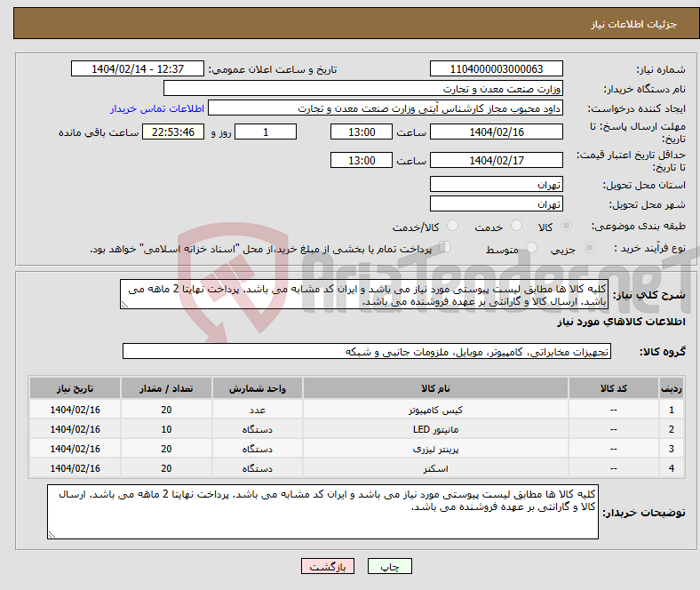Click the جزئیات اطلاعات نیاز page title
Image resolution: width=700 pixels, height=590 pixels.
[634, 24]
